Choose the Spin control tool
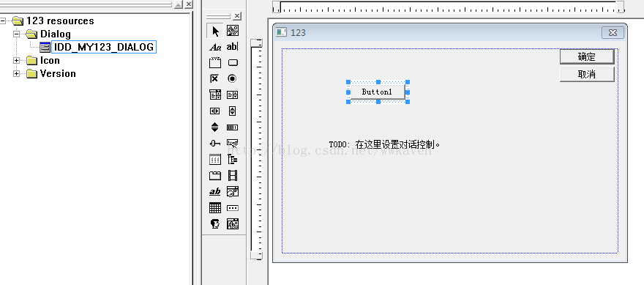This screenshot has height=285, width=644. 215,127
